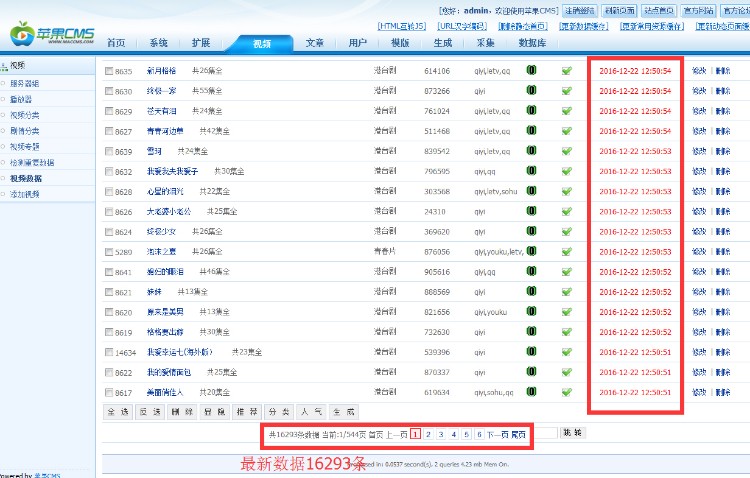Click the green 0 level icon in row 8630
This screenshot has height=478, width=750.
pos(531,90)
